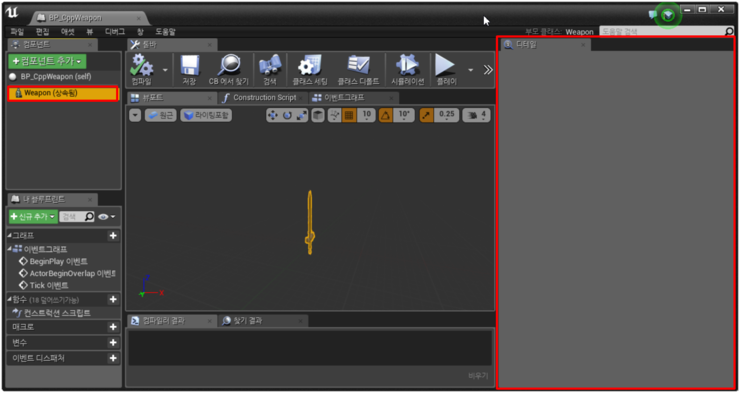Toggle the coordinate system cube icon

[x=318, y=115]
